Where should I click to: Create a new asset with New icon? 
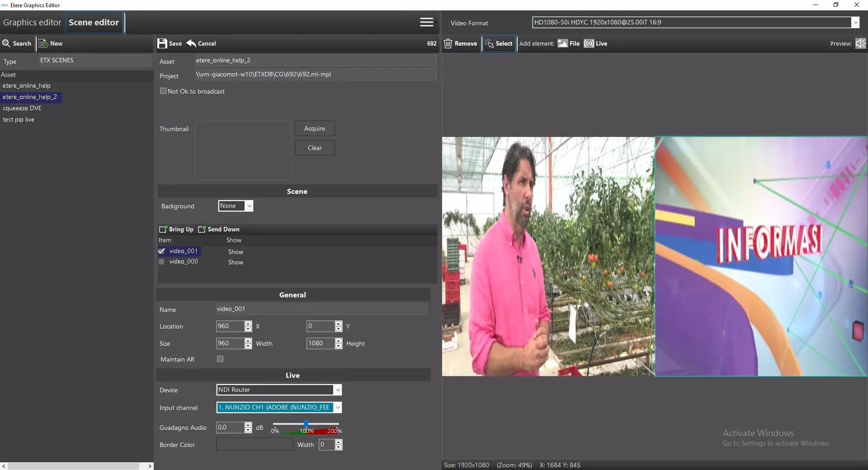pos(43,43)
